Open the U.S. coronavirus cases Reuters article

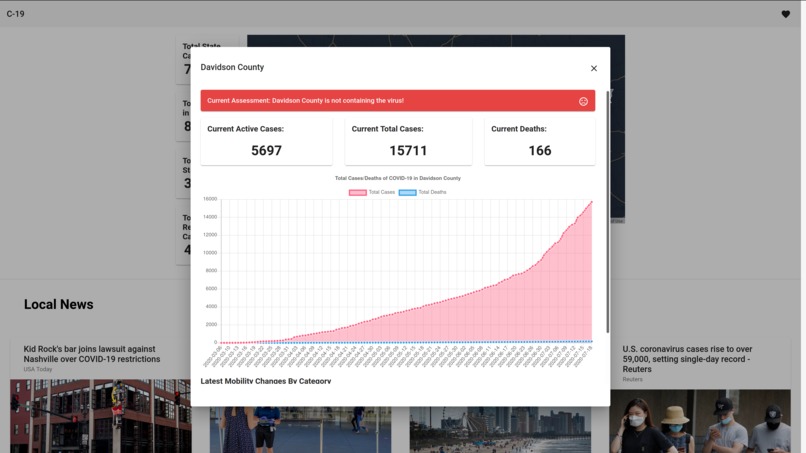pyautogui.click(x=687, y=359)
